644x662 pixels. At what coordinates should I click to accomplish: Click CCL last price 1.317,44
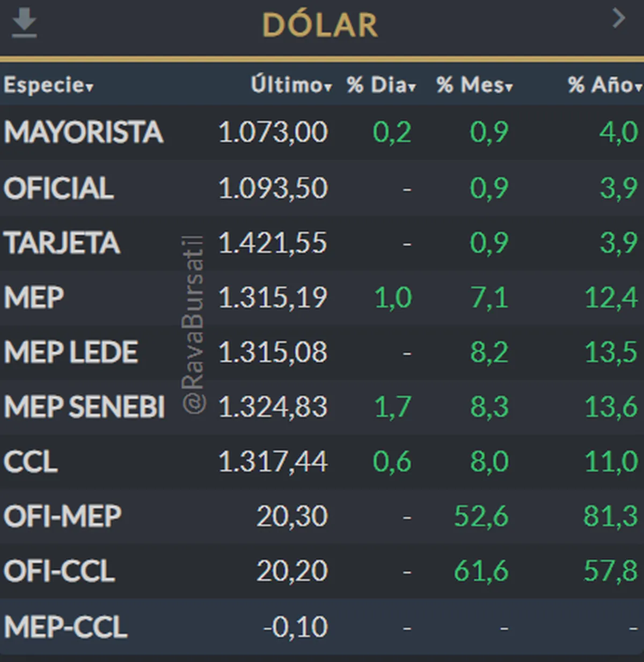[x=273, y=462]
